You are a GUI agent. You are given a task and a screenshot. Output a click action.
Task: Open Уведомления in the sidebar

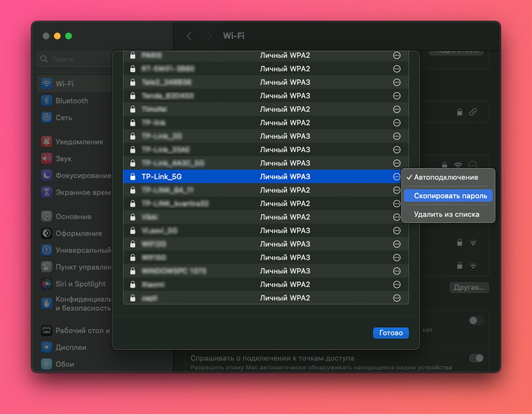pyautogui.click(x=79, y=142)
